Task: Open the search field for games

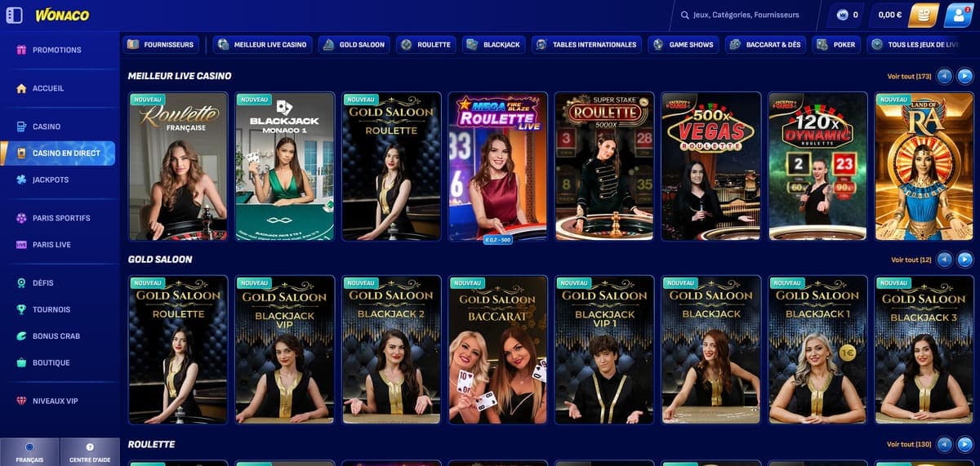Action: (746, 15)
